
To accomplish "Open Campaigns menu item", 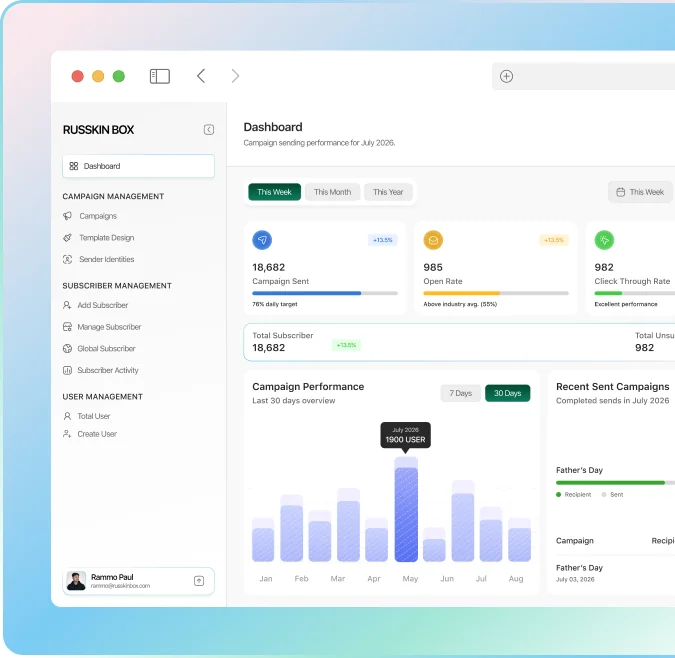I will tap(98, 216).
